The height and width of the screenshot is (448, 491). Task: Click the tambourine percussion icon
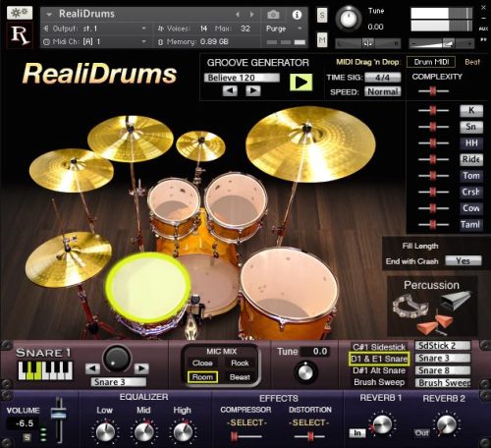coord(409,308)
